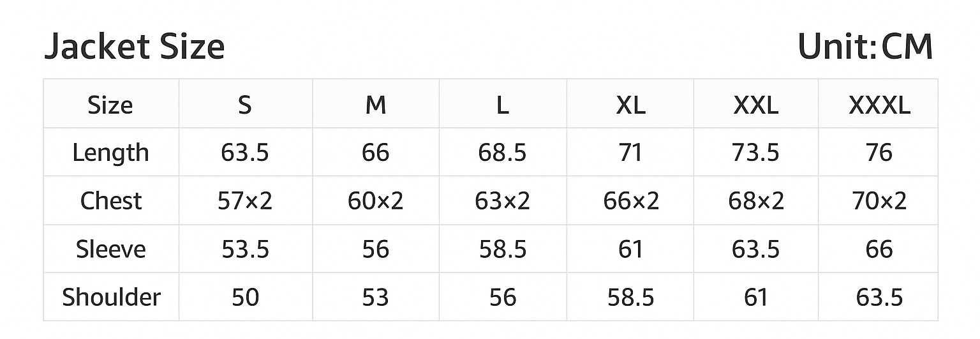Select the "Chest" row label
Viewport: 980px width, 339px height.
pos(110,201)
